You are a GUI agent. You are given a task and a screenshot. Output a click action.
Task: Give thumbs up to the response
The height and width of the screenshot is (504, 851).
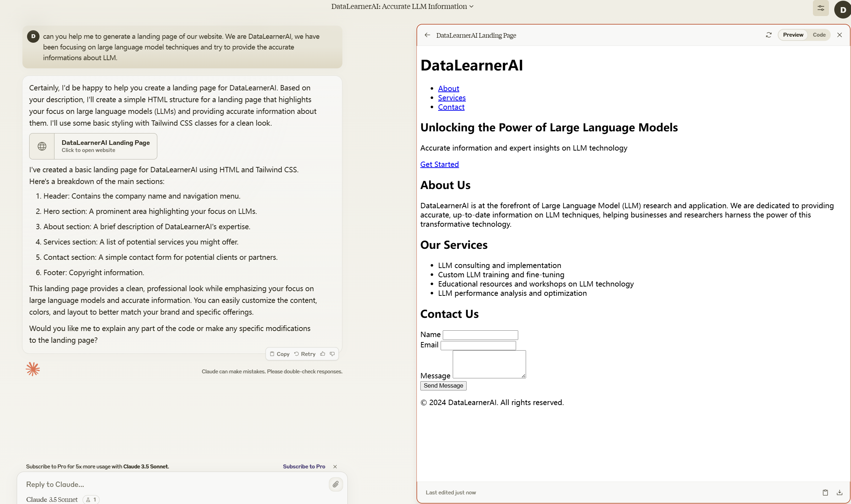(x=323, y=354)
